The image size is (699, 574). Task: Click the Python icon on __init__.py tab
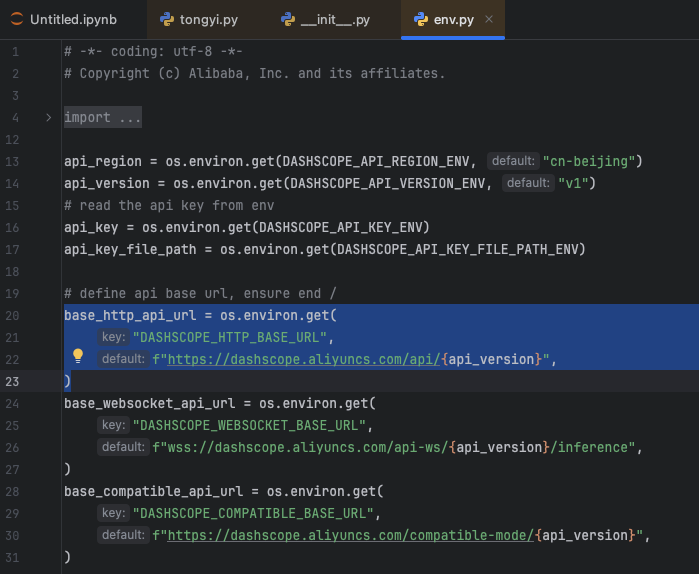(288, 19)
